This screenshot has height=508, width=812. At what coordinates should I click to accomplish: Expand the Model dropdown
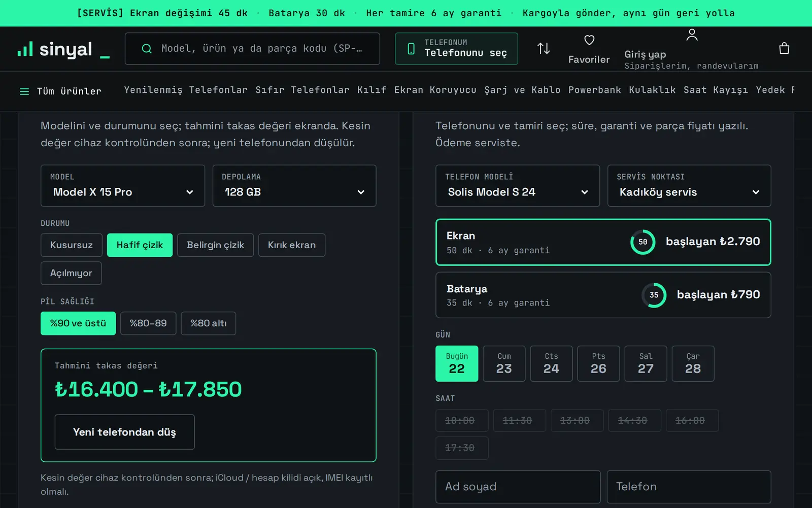pyautogui.click(x=123, y=186)
